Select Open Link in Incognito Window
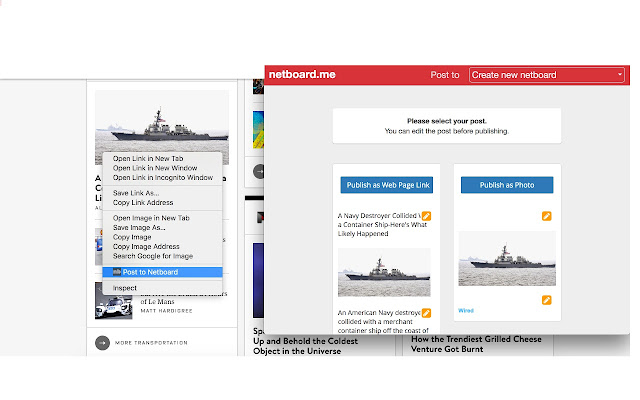The image size is (640, 400). pos(162,178)
